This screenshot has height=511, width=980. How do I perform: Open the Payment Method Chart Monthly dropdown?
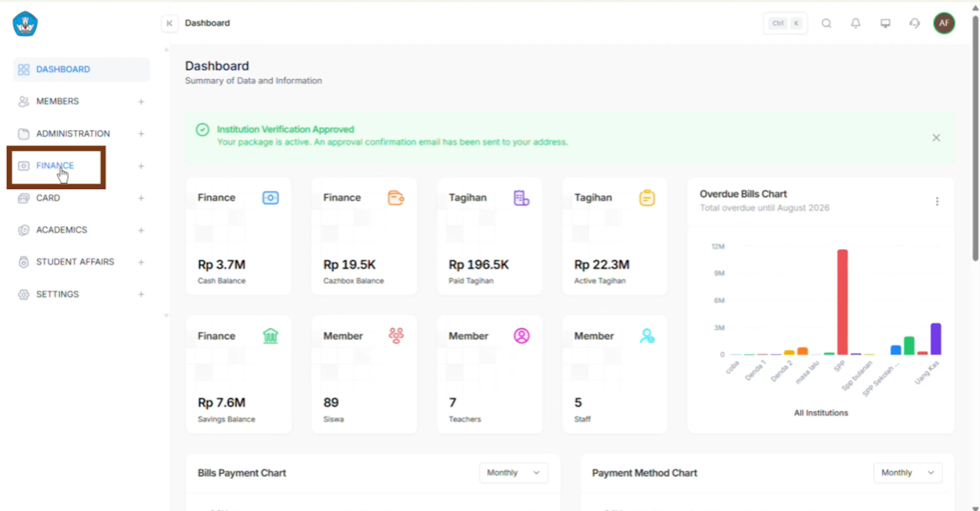tap(908, 472)
